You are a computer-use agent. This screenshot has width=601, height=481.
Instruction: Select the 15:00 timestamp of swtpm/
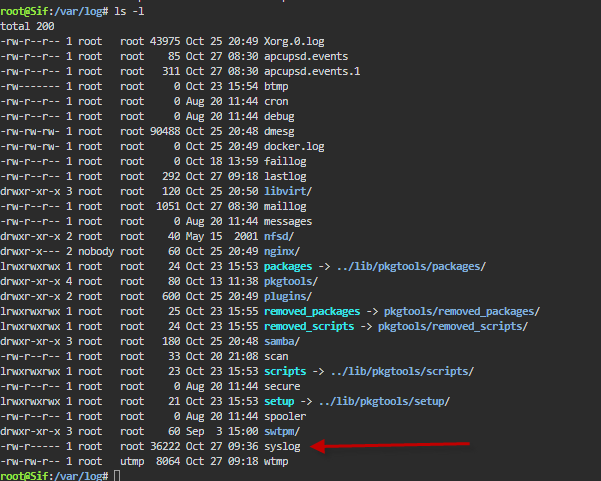pyautogui.click(x=243, y=432)
